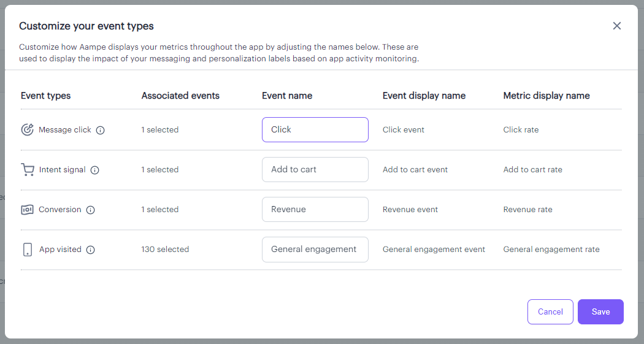Open info tooltip next to Message click

(x=101, y=130)
